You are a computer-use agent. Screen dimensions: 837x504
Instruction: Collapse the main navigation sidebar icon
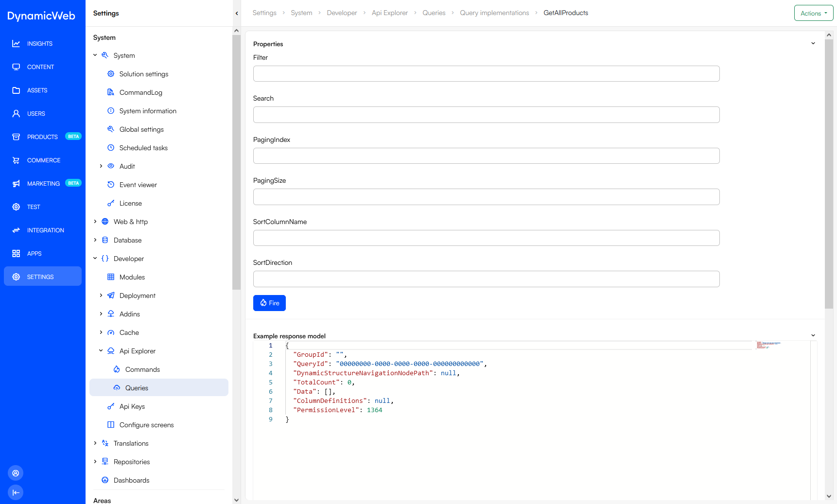[16, 492]
